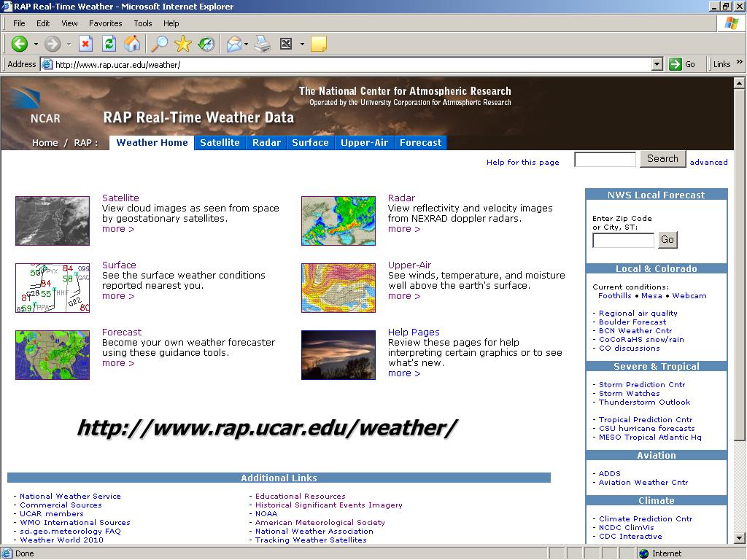
Task: Open the History toolbar icon
Action: (x=206, y=44)
